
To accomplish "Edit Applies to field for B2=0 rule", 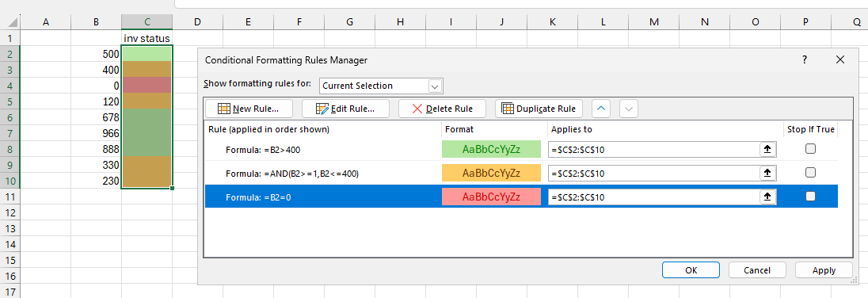I will pos(653,197).
